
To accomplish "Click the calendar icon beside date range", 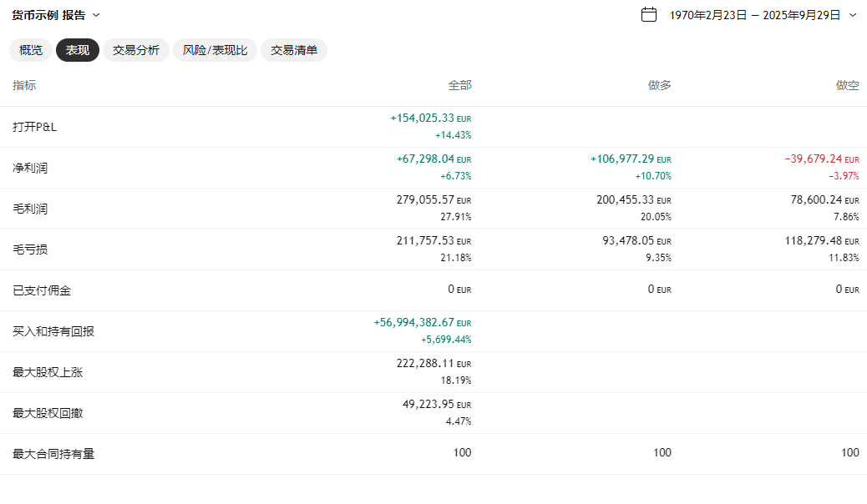I will pyautogui.click(x=649, y=15).
